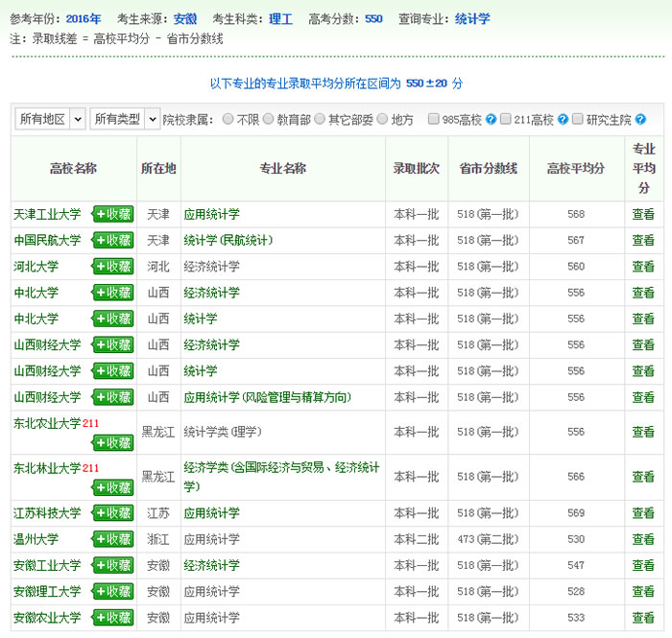Open the 天津工业大学 link
Image resolution: width=672 pixels, height=638 pixels.
point(47,214)
